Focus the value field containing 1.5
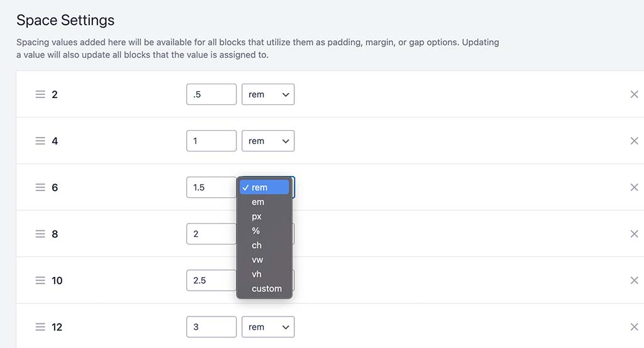 pyautogui.click(x=211, y=188)
